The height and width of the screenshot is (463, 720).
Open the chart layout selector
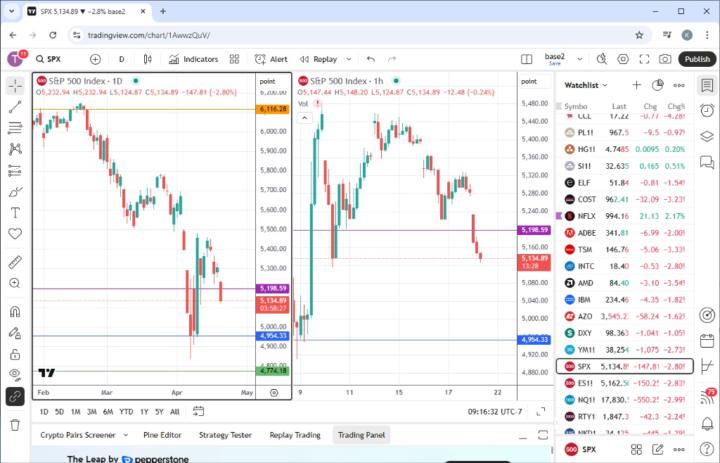point(527,59)
